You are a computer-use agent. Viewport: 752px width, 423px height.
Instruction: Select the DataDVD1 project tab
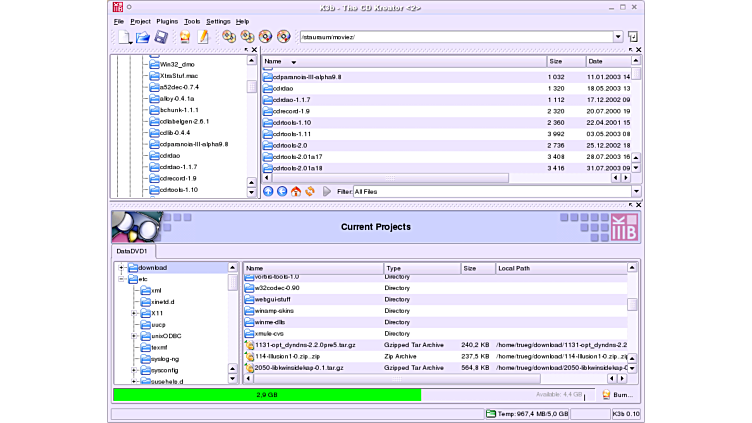coord(132,251)
